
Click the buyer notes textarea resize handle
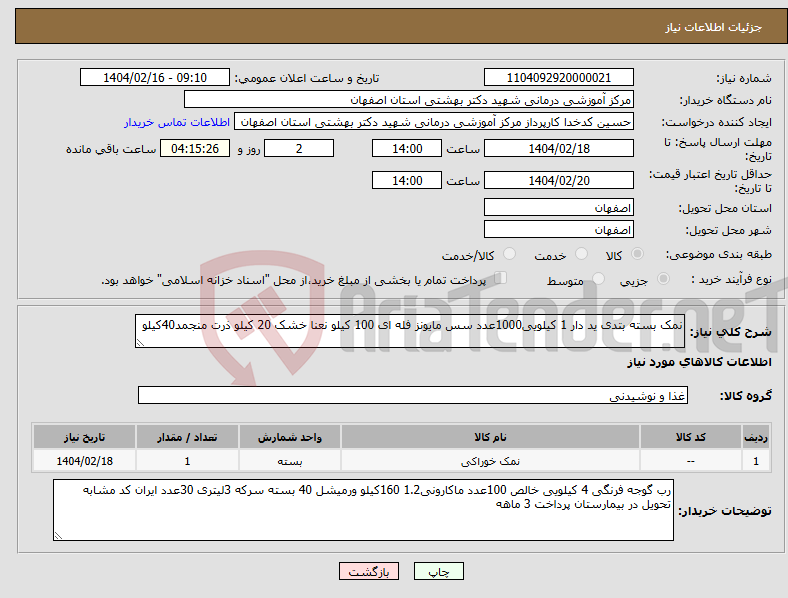(58, 536)
